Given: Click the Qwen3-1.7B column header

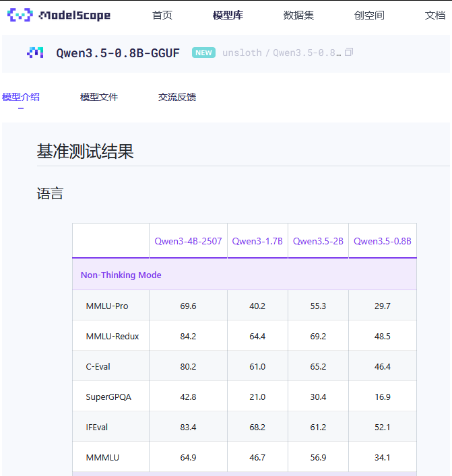Looking at the screenshot, I should (x=257, y=241).
